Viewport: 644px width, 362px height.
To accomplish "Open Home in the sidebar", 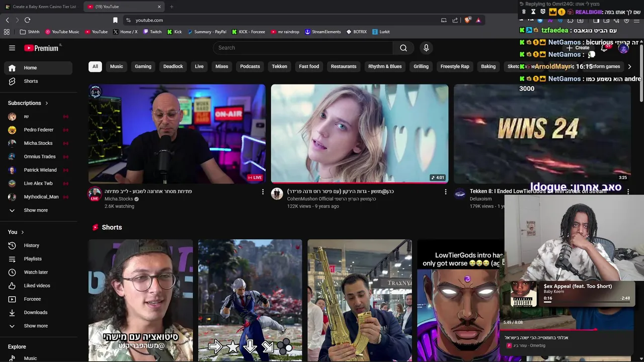I will [38, 68].
